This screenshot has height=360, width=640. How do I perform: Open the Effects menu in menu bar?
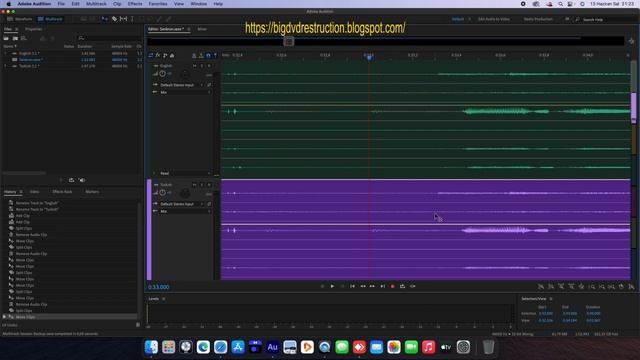(135, 4)
